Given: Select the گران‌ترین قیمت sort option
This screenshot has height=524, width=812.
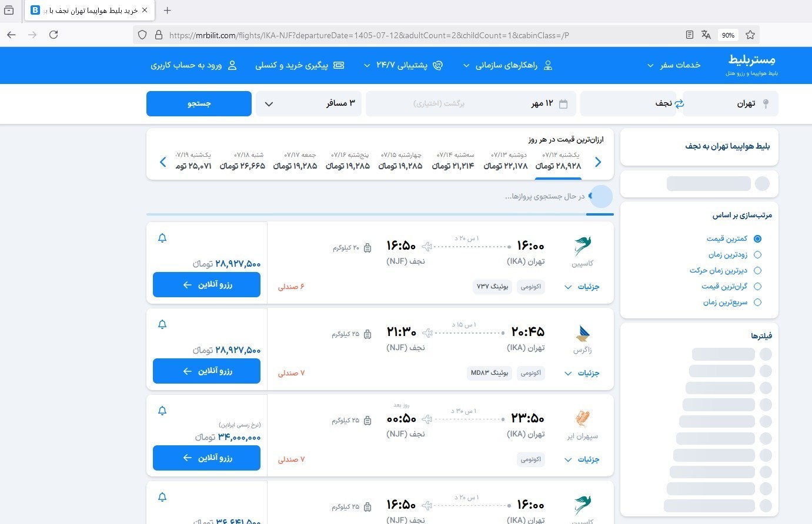Looking at the screenshot, I should (x=731, y=286).
